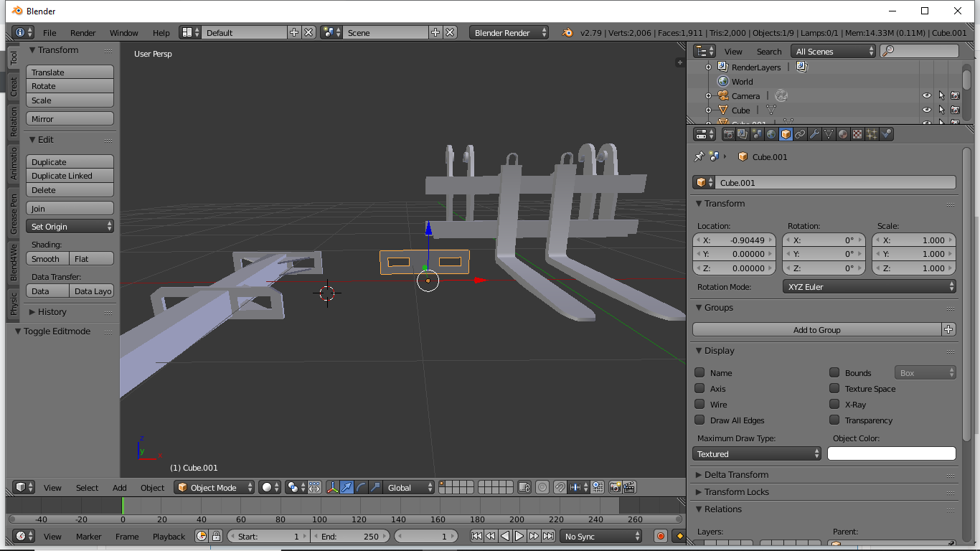Open the Render Layers properties tab
Screen dimensions: 980x551
click(743, 134)
